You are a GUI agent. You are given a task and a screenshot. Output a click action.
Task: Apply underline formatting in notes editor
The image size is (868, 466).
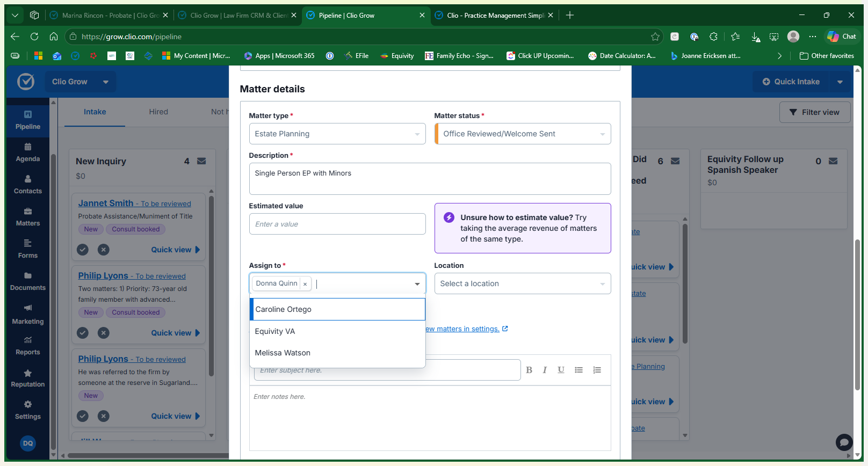[561, 370]
